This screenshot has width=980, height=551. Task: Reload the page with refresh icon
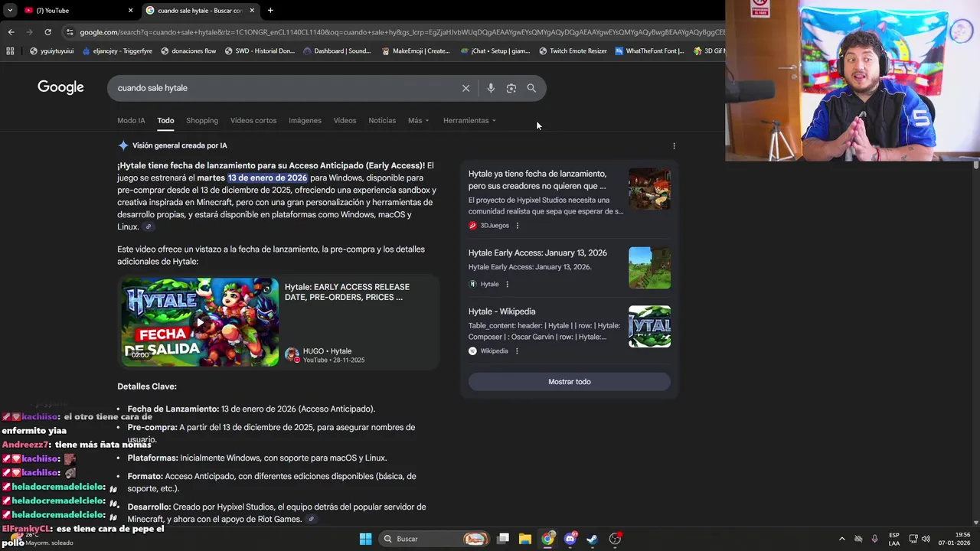coord(47,32)
